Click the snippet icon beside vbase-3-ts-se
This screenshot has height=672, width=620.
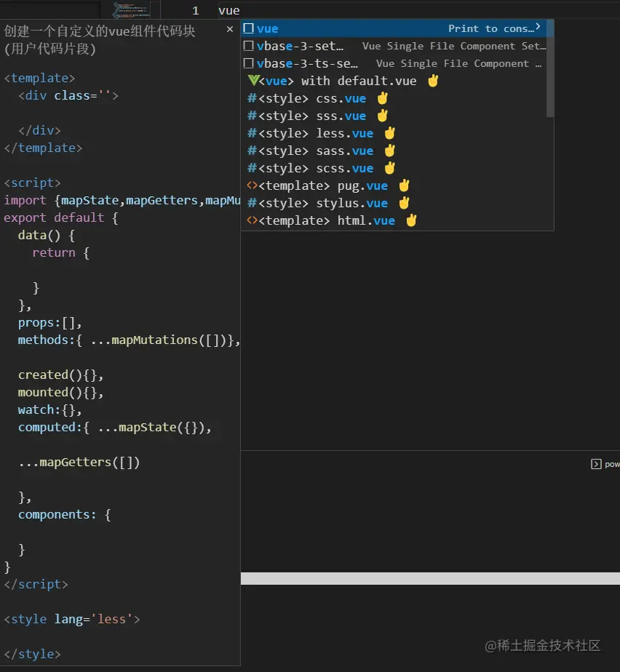tap(248, 63)
